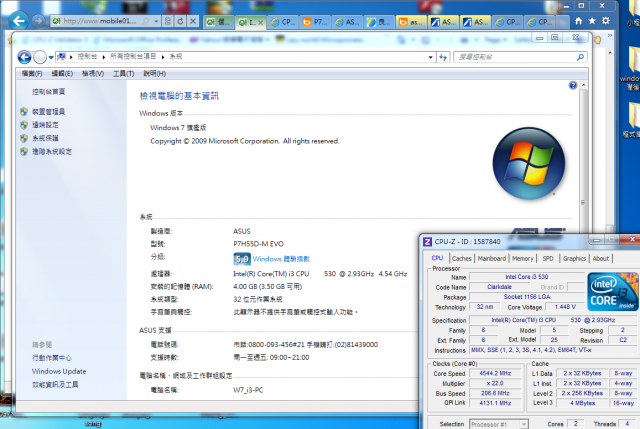
Task: Go back in Internet Explorer
Action: click(x=19, y=21)
